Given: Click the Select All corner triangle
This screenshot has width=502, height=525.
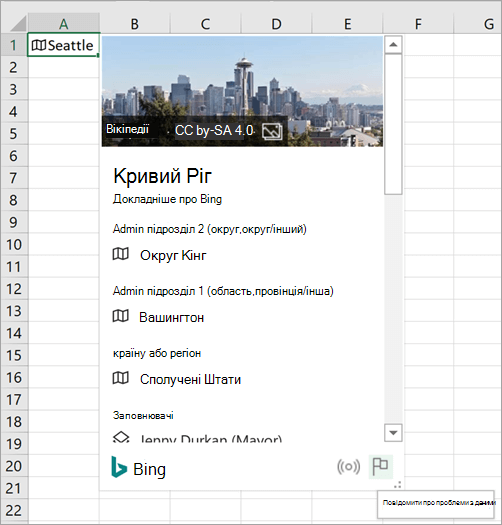Looking at the screenshot, I should pos(14,23).
